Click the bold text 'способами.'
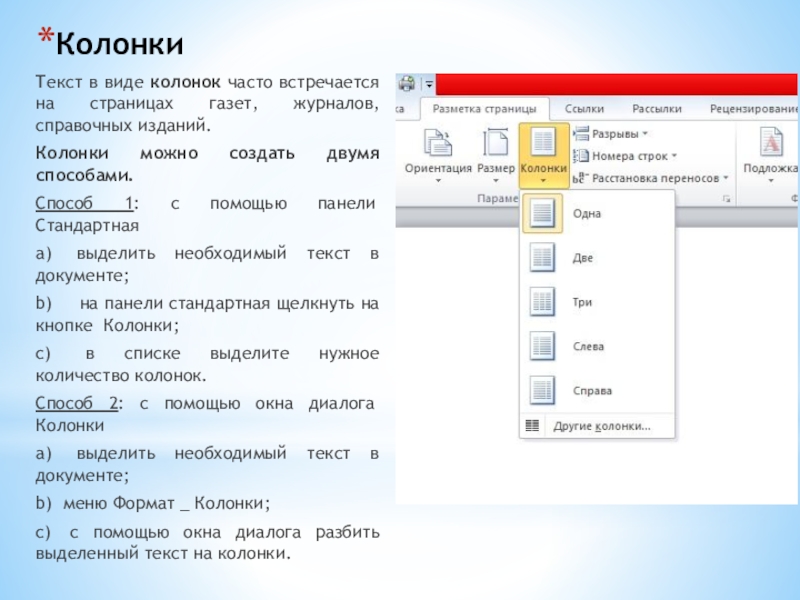 coord(84,175)
